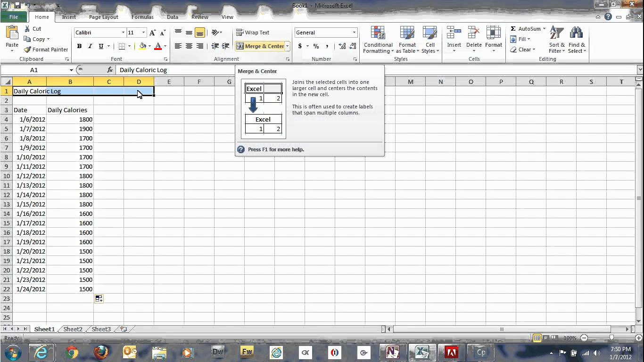Toggle Center horizontal text alignment
Viewport: 644px width, 362px height.
(189, 46)
